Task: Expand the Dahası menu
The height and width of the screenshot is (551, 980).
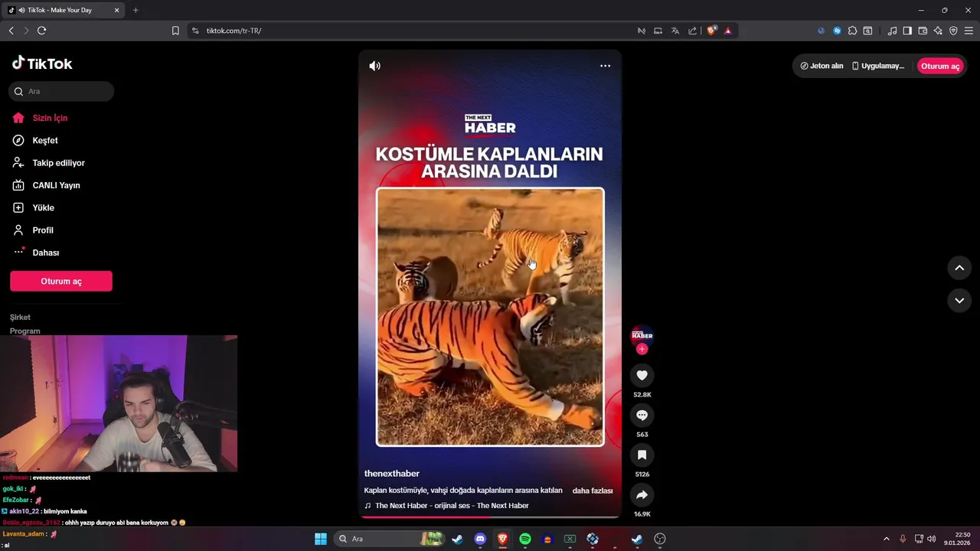Action: 45,253
